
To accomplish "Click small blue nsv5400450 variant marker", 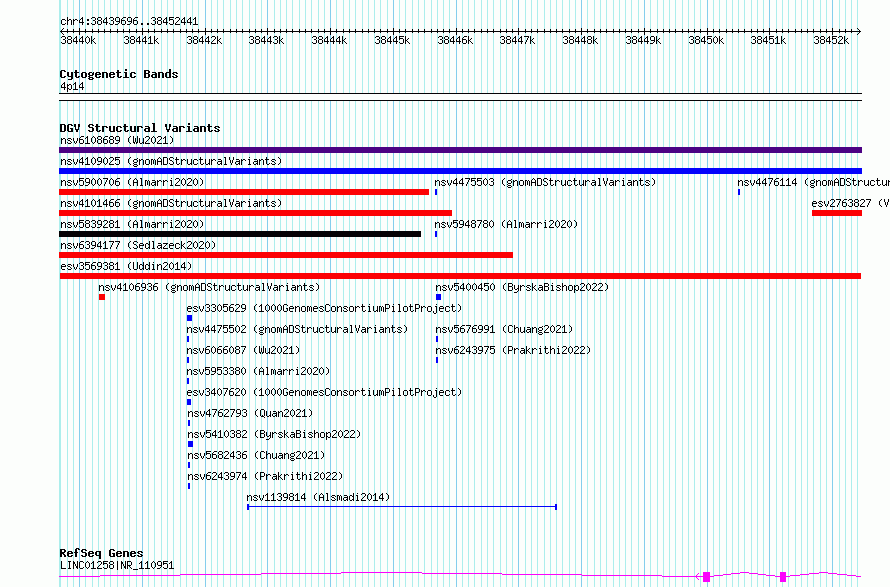I will (438, 297).
